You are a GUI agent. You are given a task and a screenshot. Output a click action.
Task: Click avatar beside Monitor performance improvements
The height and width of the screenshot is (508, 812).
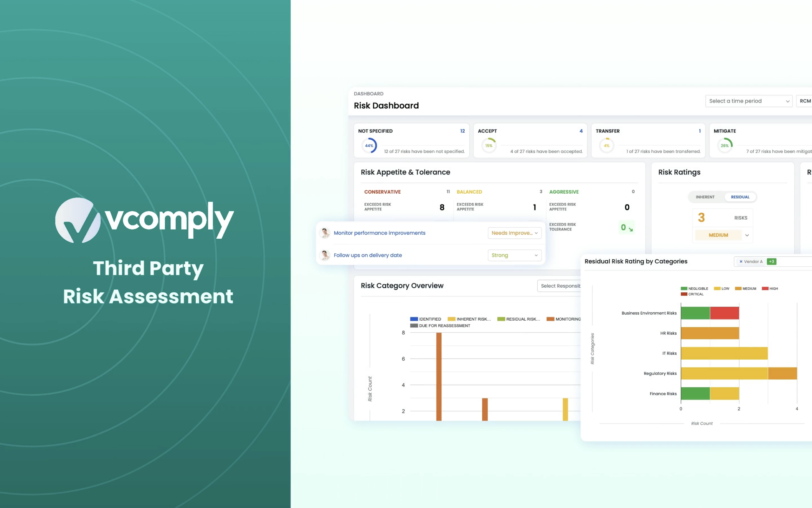click(325, 233)
